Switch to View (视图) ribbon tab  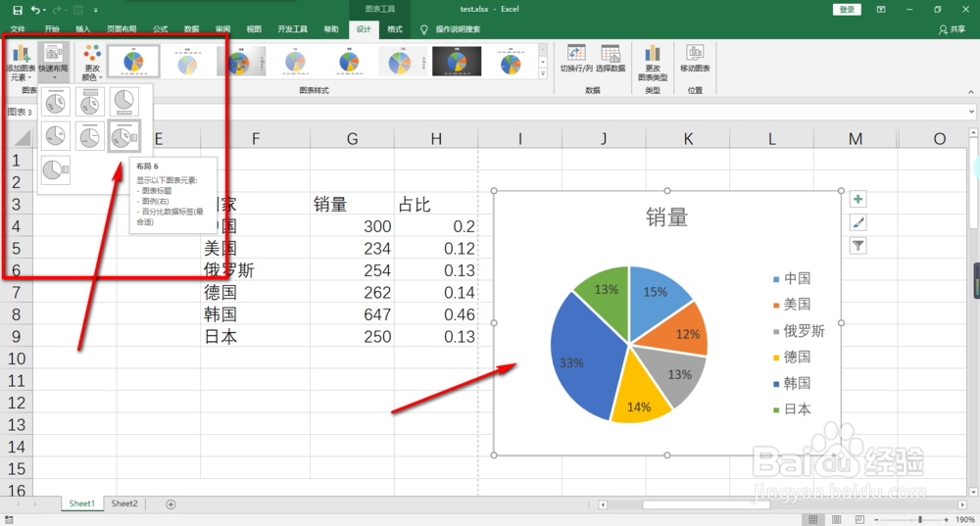(x=254, y=29)
